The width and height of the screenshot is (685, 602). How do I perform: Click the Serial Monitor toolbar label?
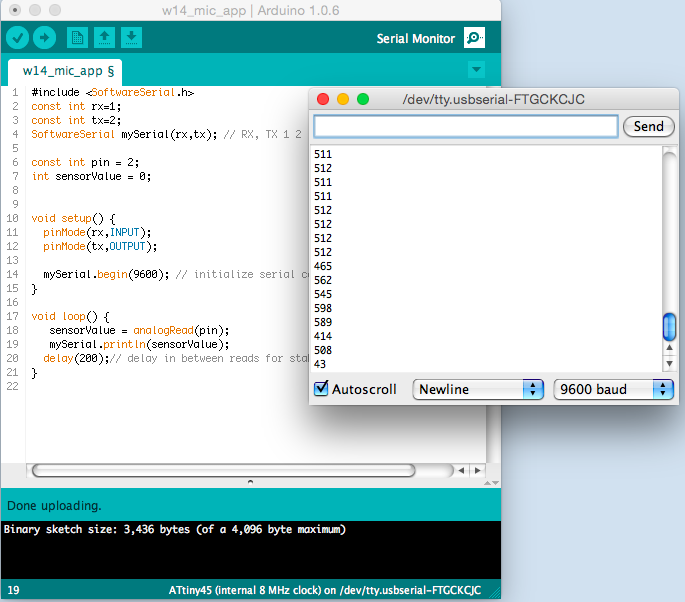point(415,38)
